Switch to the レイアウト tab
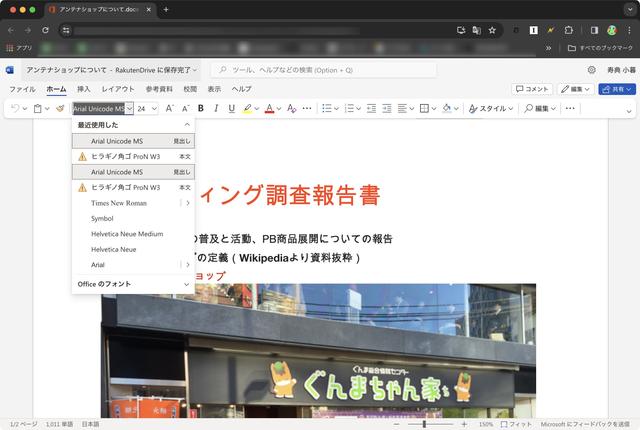 (x=118, y=89)
